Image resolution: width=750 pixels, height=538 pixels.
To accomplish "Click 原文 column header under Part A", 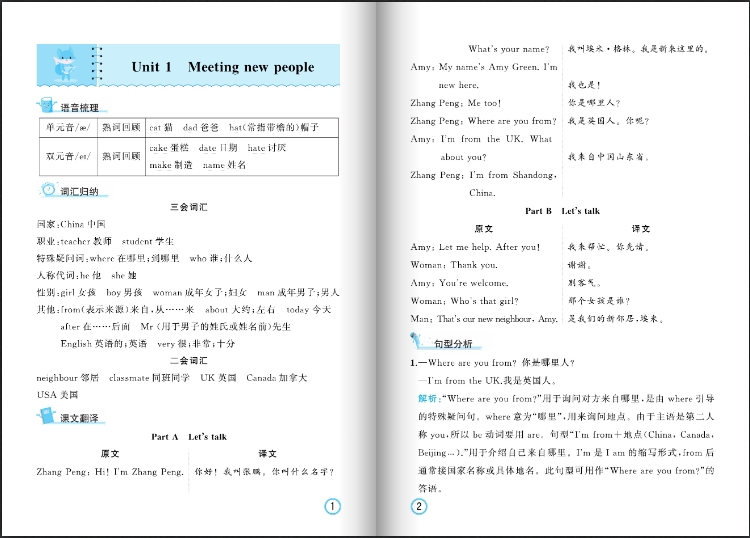I will pyautogui.click(x=110, y=454).
